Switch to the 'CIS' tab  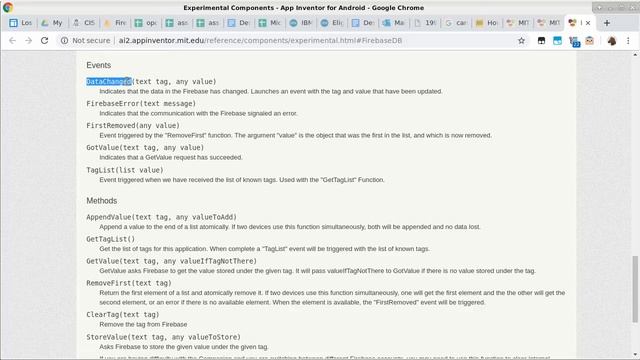point(84,23)
